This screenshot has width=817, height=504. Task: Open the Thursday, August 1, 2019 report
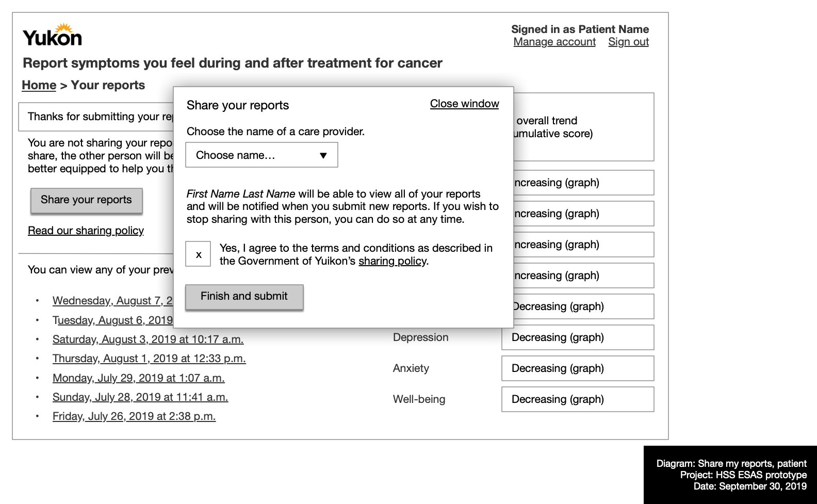(149, 359)
